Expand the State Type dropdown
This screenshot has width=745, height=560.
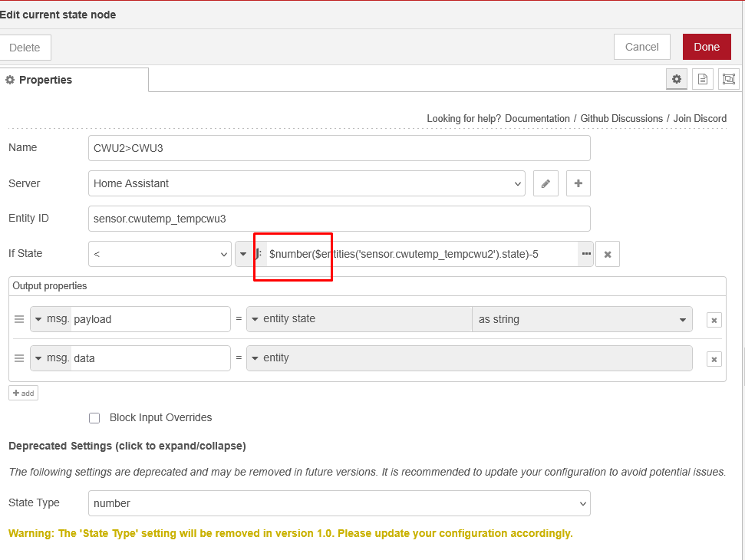coord(339,503)
